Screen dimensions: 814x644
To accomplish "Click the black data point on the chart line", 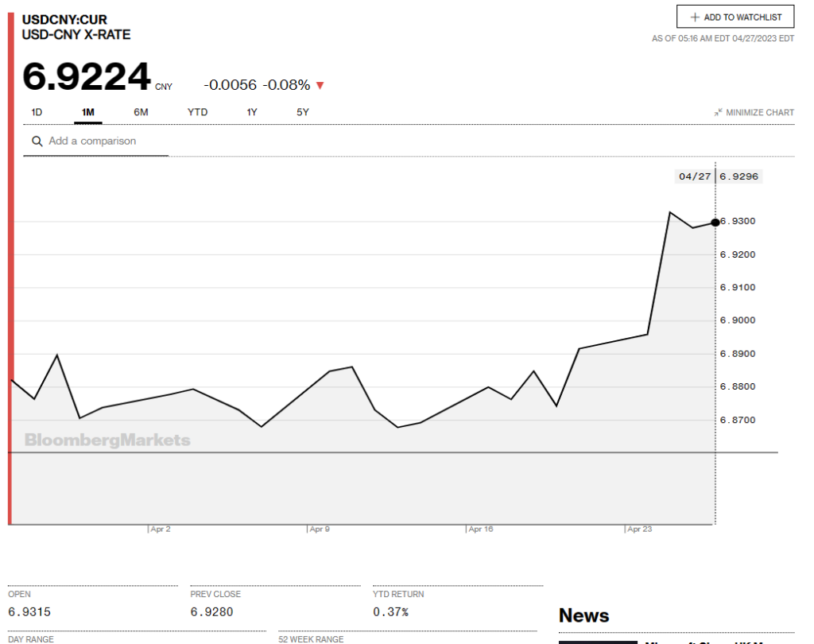I will pyautogui.click(x=715, y=223).
